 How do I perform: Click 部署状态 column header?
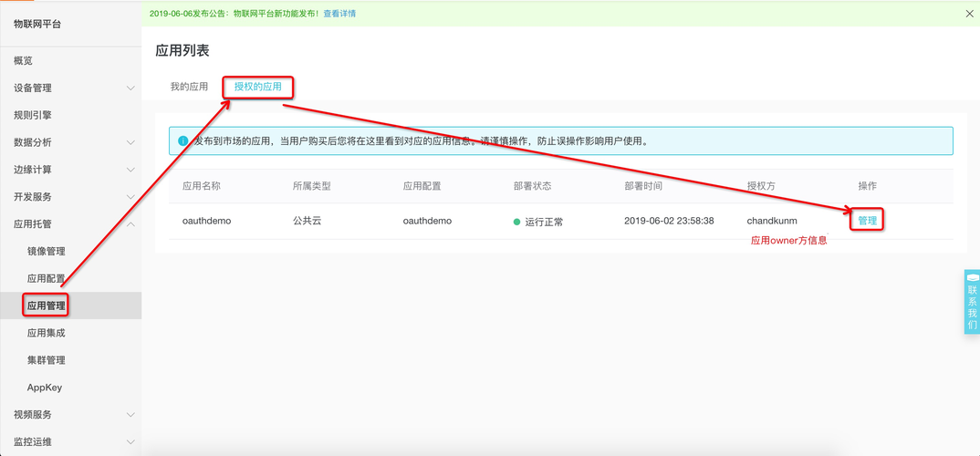point(533,186)
